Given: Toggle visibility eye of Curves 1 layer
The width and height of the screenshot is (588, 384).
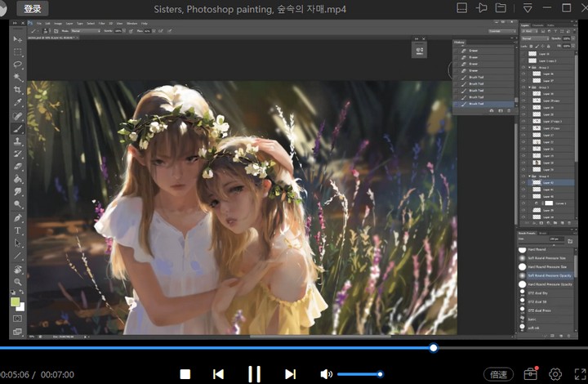Looking at the screenshot, I should pos(523,203).
